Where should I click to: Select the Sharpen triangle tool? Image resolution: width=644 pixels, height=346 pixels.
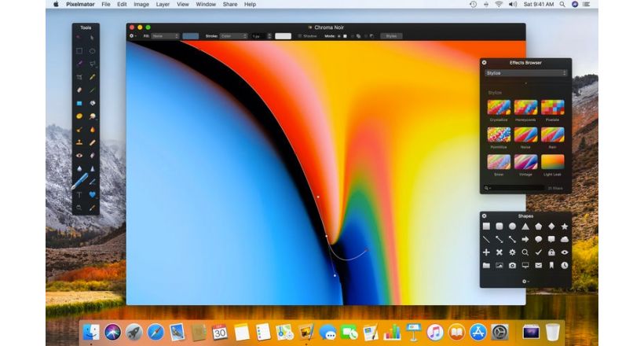(93, 169)
